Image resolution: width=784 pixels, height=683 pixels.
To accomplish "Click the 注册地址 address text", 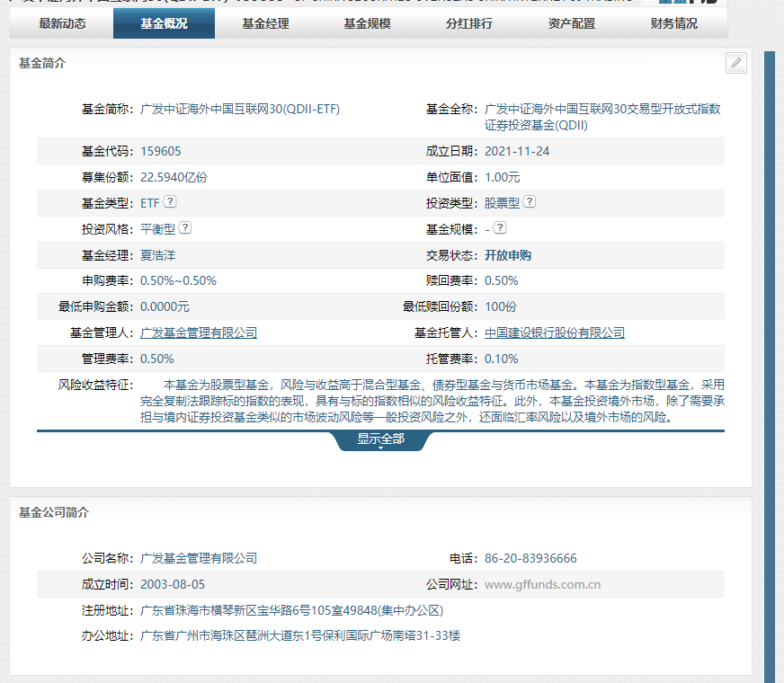I will [x=291, y=610].
